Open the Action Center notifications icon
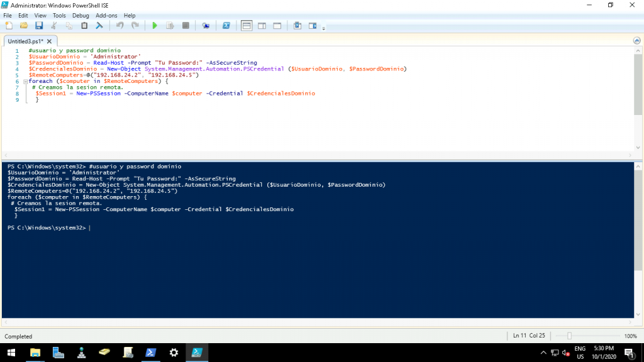Screen dimensions: 644x362 pos(629,353)
